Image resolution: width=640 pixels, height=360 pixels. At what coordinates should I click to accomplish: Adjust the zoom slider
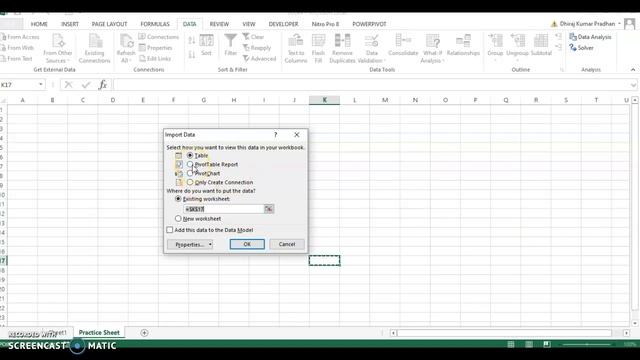587,344
